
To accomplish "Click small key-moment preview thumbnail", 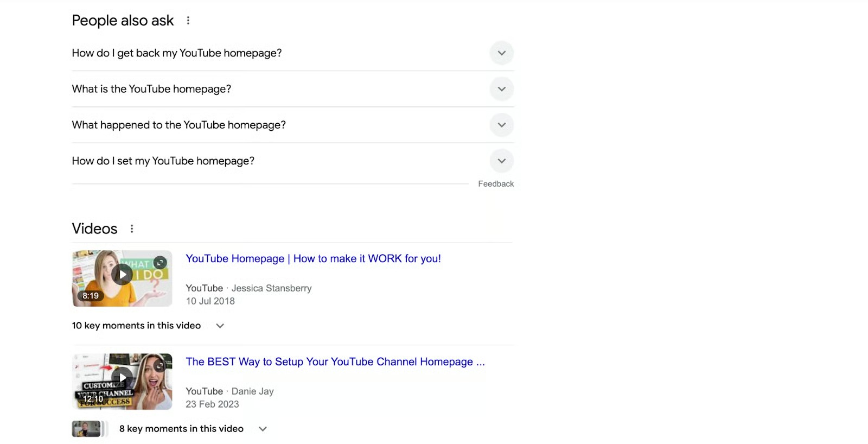I will 87,429.
